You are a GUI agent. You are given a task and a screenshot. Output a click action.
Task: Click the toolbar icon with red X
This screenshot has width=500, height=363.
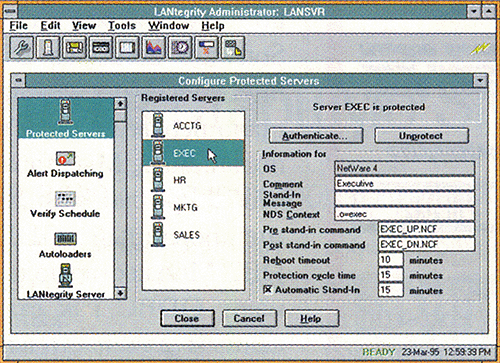coord(206,48)
